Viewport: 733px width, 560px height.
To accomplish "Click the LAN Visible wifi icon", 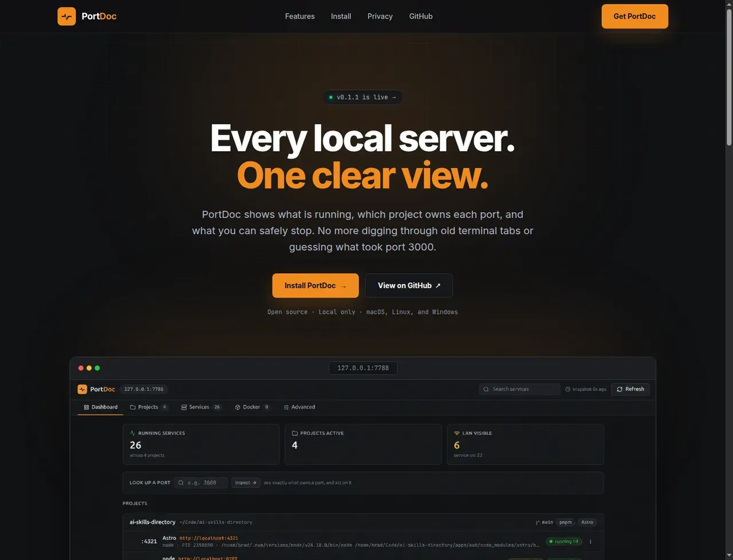I will click(x=457, y=433).
